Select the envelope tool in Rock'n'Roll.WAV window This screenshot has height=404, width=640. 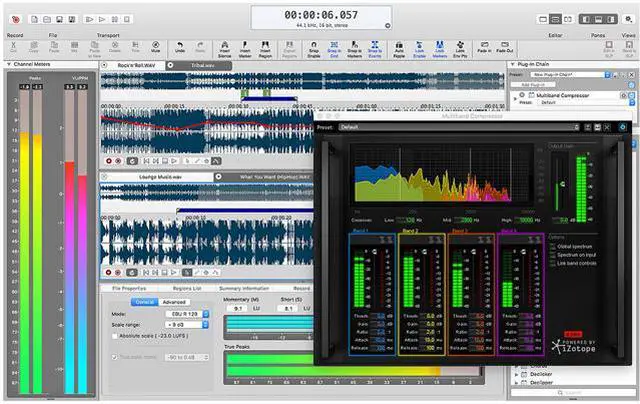pyautogui.click(x=216, y=161)
